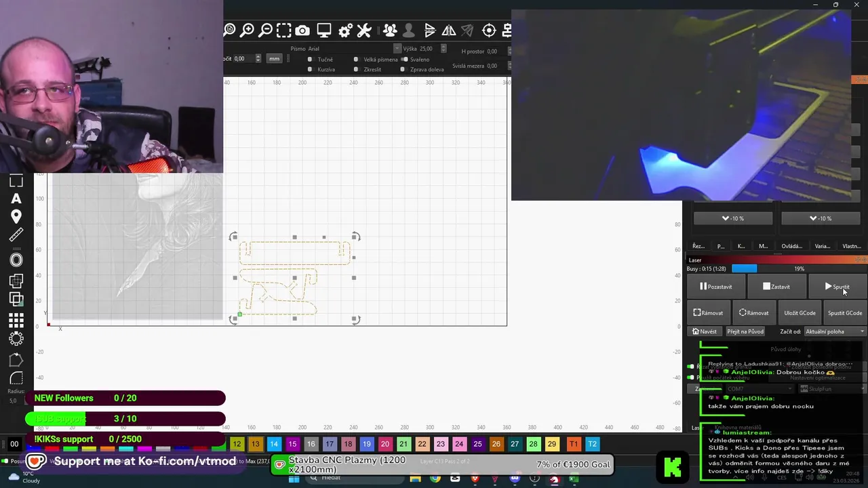This screenshot has height=488, width=868.
Task: Click the ungroup single-person icon
Action: coord(408,30)
